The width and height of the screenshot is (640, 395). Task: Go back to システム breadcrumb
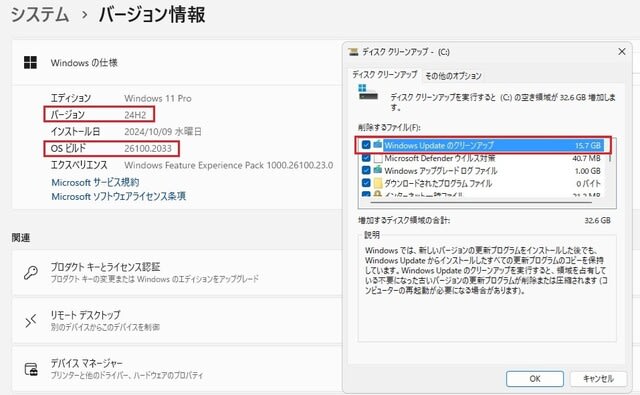click(x=40, y=15)
